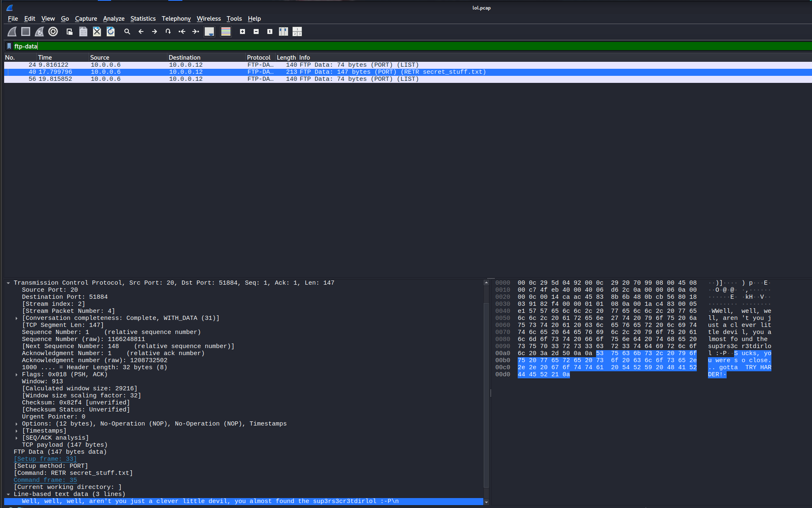The width and height of the screenshot is (812, 508).
Task: Click the capture options gear icon
Action: tap(53, 31)
